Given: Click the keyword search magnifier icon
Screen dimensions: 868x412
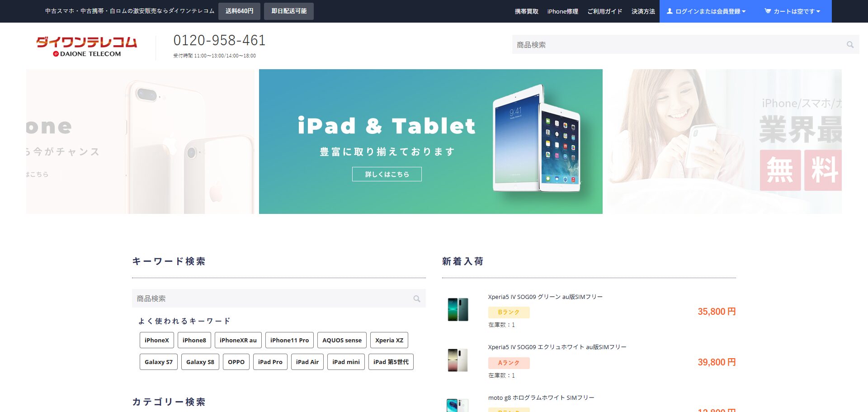Looking at the screenshot, I should [416, 299].
